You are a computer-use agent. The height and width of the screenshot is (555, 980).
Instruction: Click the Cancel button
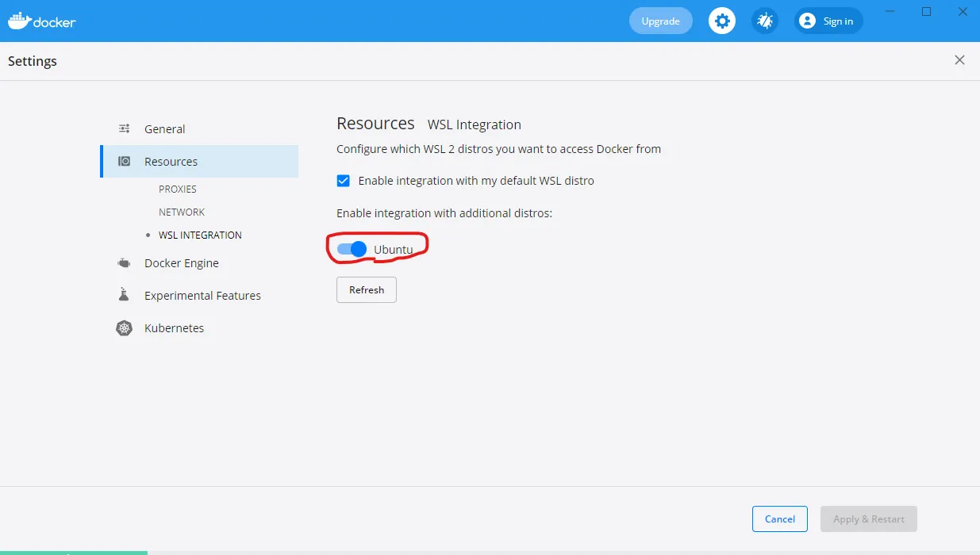(780, 519)
